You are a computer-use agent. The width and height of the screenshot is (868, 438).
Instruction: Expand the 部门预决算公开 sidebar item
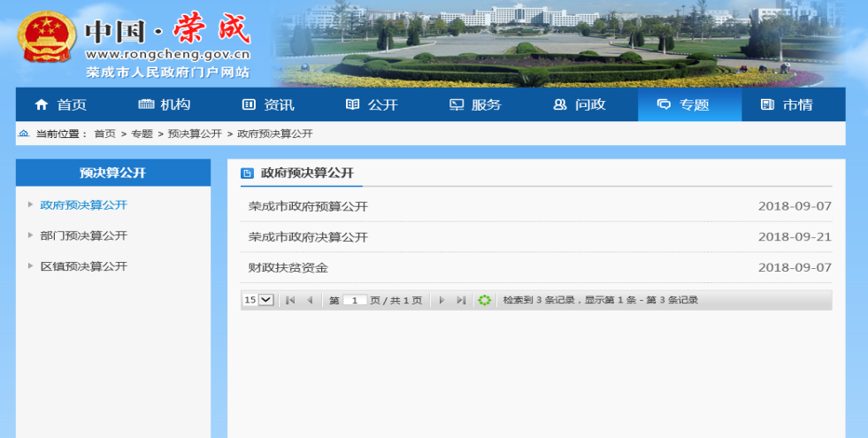click(83, 236)
